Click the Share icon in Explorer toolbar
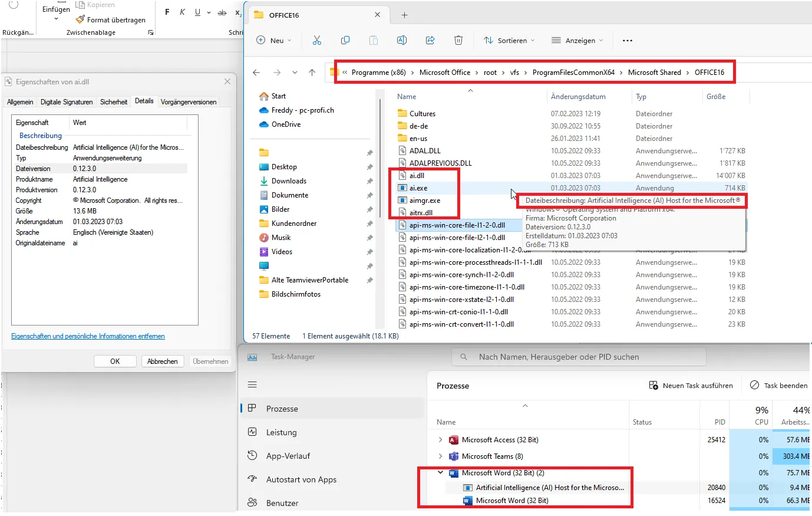 [x=430, y=40]
